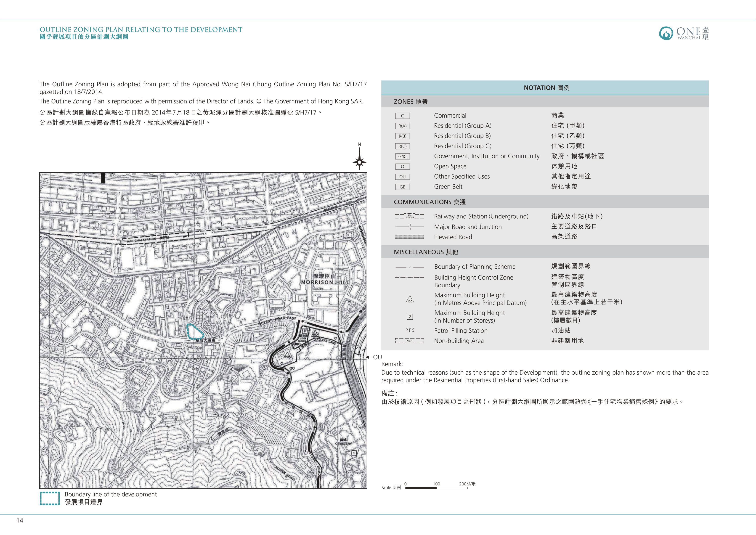756x535 pixels.
Task: Click the One Wanchai logo
Action: click(684, 33)
